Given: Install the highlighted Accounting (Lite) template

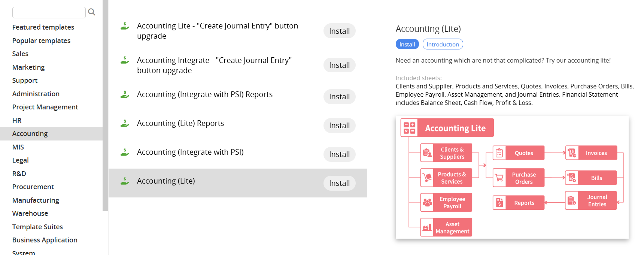Looking at the screenshot, I should pyautogui.click(x=339, y=183).
